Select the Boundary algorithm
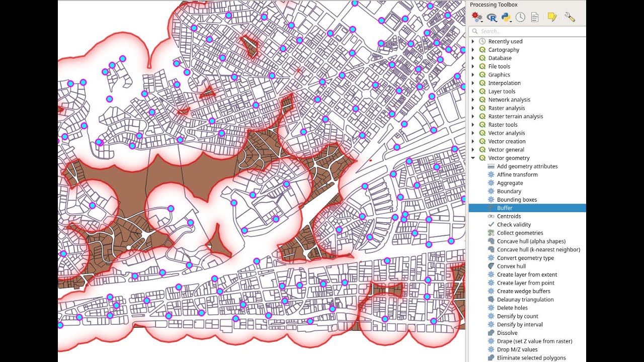 [x=509, y=192]
